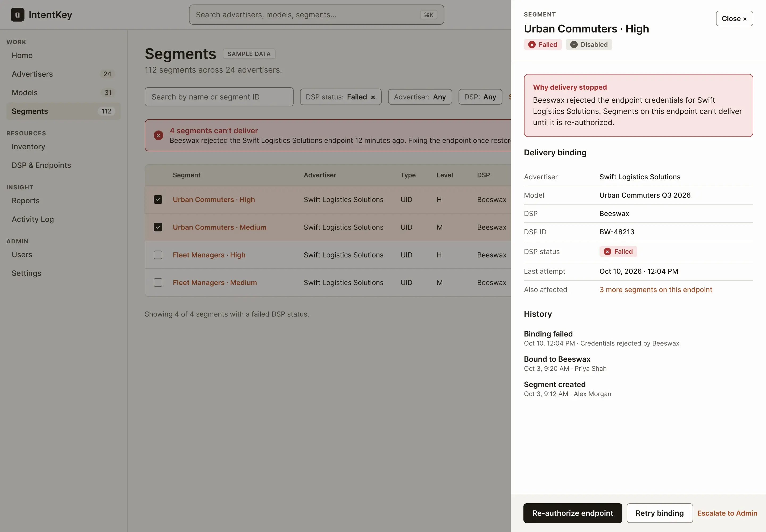This screenshot has width=766, height=532.
Task: Open the Advertiser: Any filter dropdown
Action: tap(420, 97)
